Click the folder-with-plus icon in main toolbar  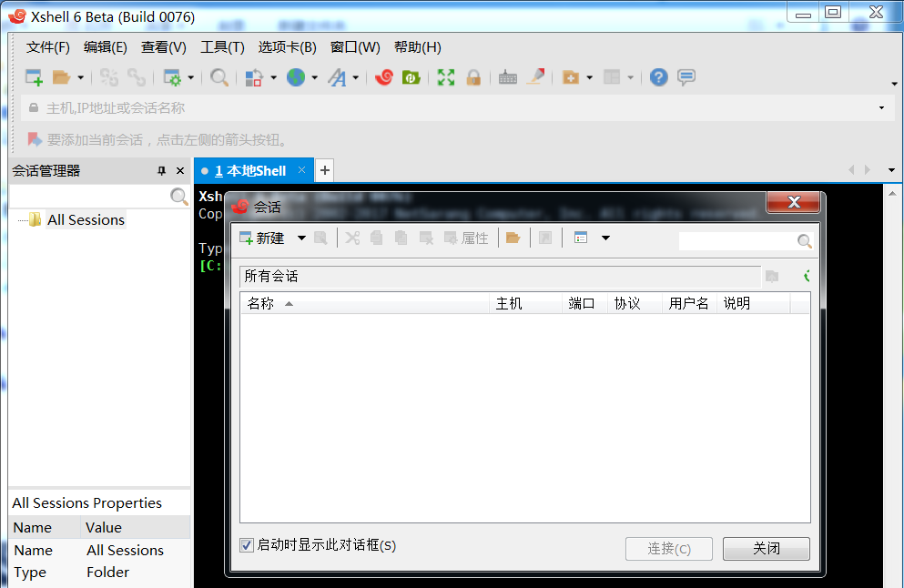(x=571, y=77)
